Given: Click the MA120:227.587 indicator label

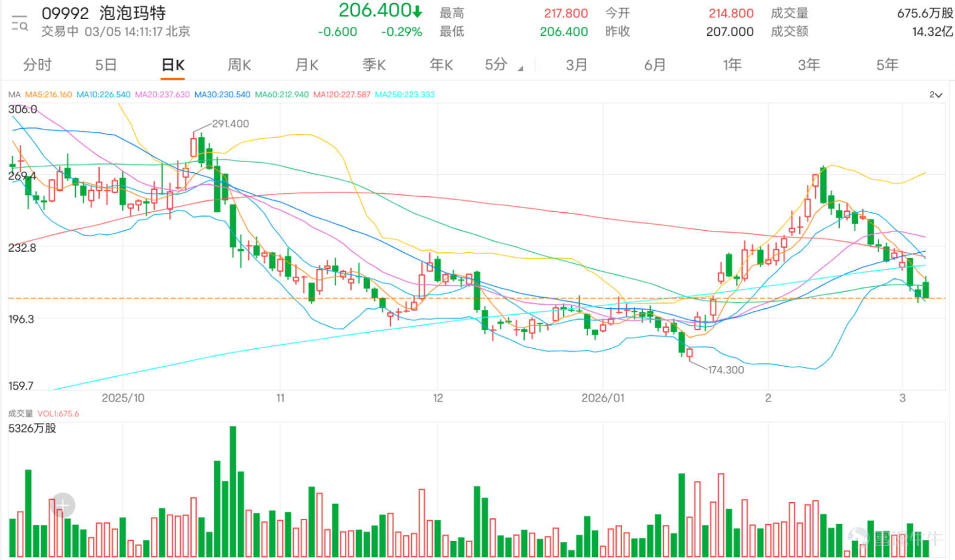Looking at the screenshot, I should 342,94.
